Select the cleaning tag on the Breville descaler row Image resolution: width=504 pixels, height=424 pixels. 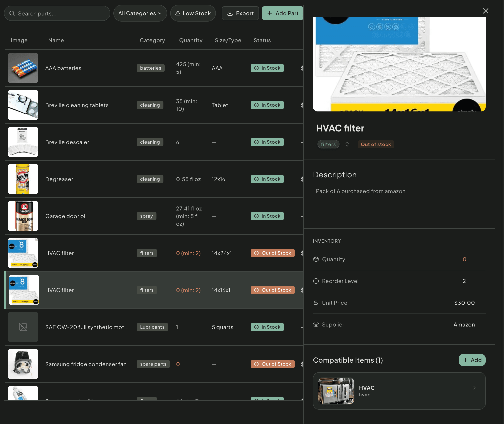(150, 142)
